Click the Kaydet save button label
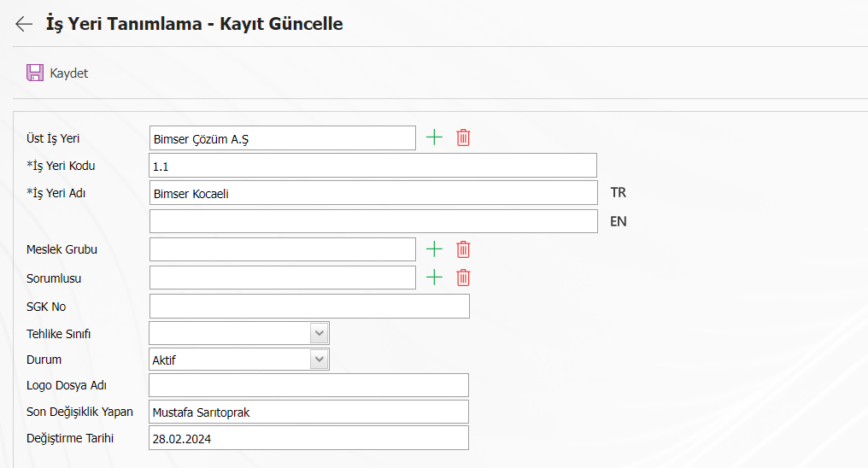Screen dimensions: 868x468 (x=68, y=73)
